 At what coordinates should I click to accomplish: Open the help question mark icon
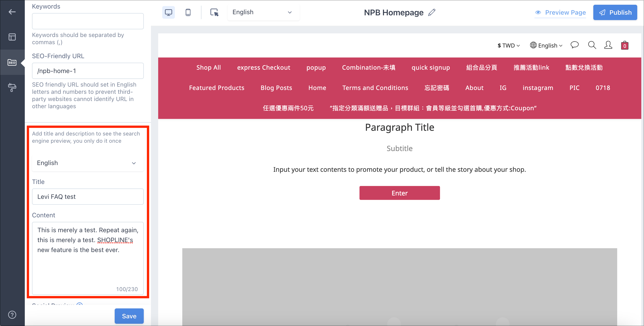pyautogui.click(x=12, y=315)
